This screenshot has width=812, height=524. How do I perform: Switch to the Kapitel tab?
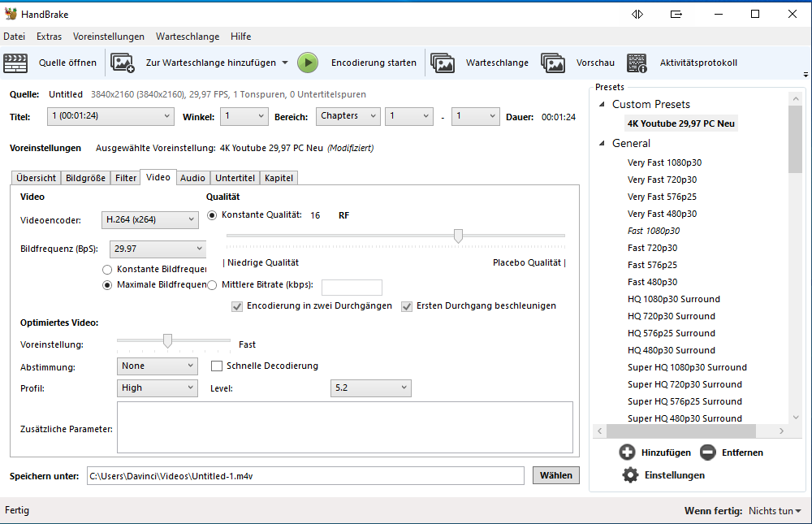279,178
